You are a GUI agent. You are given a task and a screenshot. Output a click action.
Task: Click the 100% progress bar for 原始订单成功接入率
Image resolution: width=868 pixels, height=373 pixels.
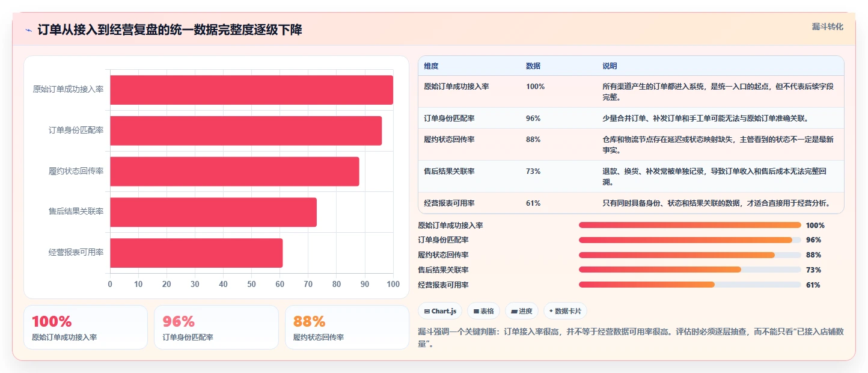[x=690, y=225]
